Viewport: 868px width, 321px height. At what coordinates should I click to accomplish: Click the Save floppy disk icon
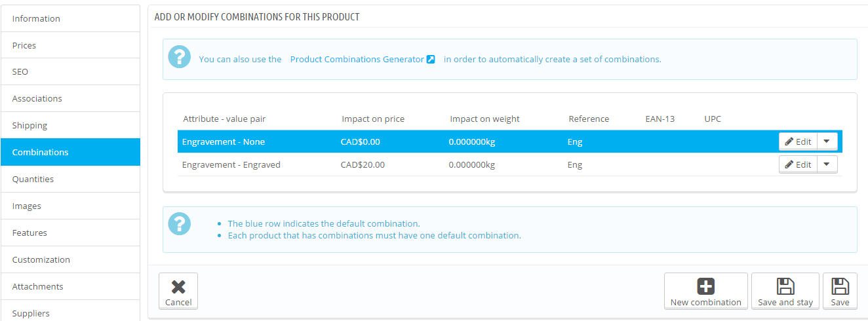click(x=840, y=286)
